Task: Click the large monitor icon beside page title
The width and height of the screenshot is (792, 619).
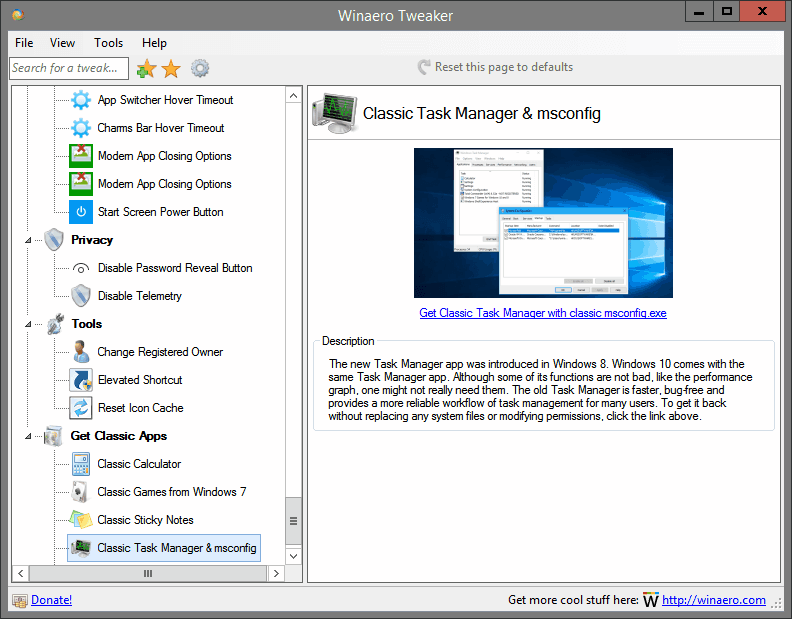Action: pyautogui.click(x=334, y=113)
